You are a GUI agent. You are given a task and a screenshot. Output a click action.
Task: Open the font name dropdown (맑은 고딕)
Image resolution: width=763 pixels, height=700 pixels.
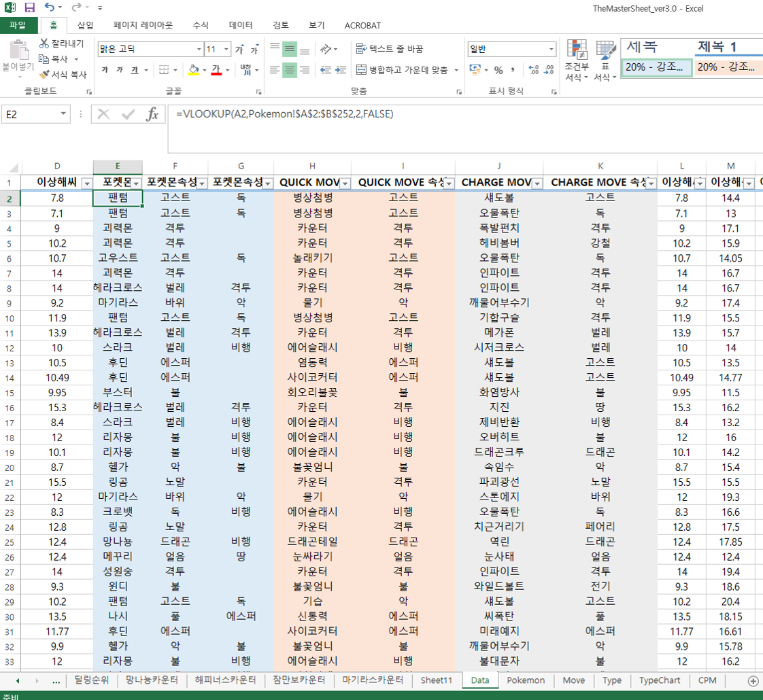199,49
